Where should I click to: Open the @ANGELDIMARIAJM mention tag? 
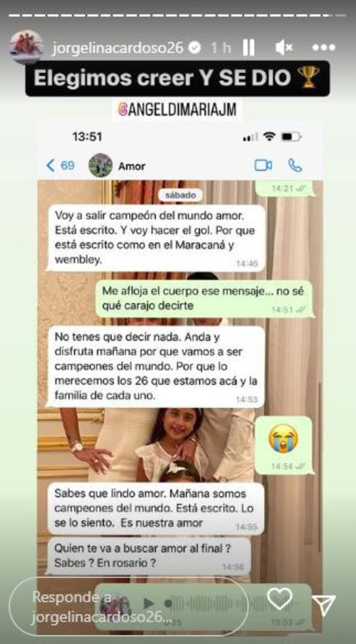pyautogui.click(x=177, y=109)
